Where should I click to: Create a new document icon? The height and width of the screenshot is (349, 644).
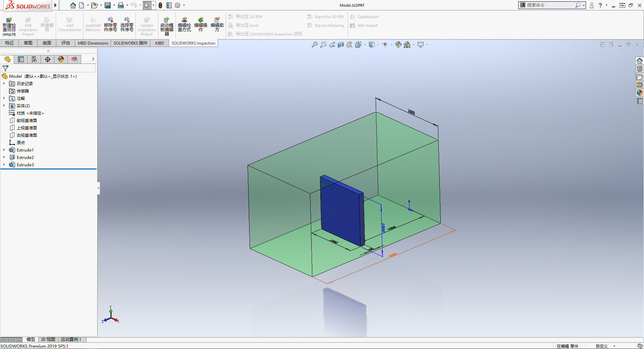click(82, 5)
